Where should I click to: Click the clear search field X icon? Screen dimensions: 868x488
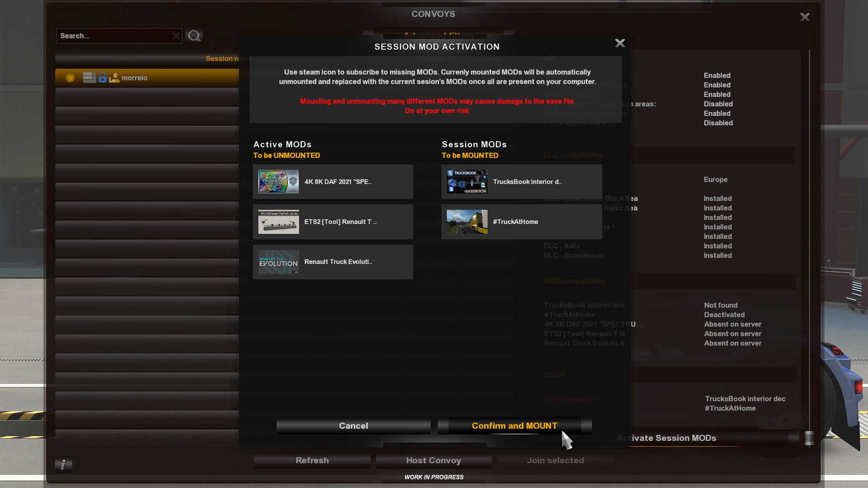(175, 36)
